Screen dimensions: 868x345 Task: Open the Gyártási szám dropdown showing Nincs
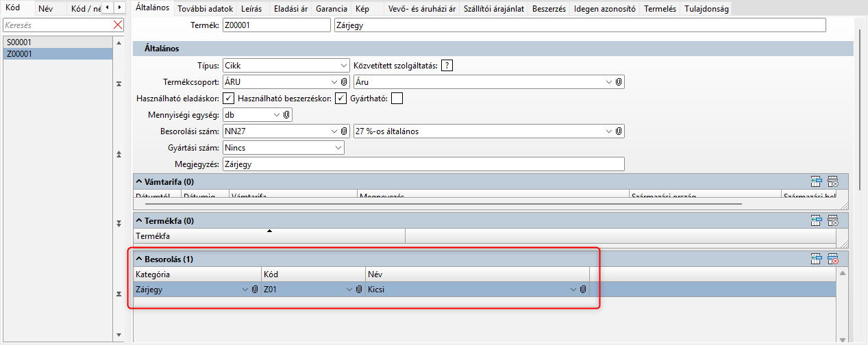tap(338, 147)
